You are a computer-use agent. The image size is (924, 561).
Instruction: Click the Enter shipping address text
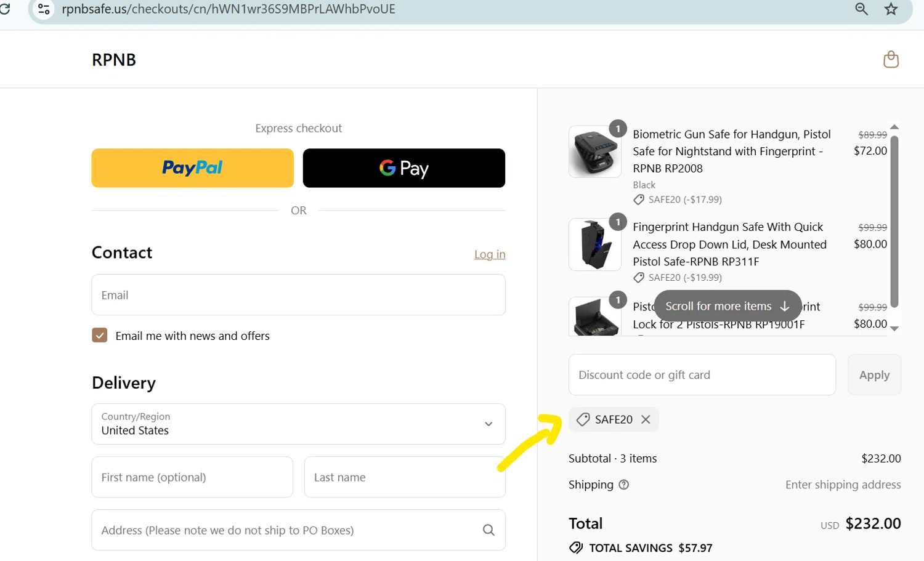(843, 485)
